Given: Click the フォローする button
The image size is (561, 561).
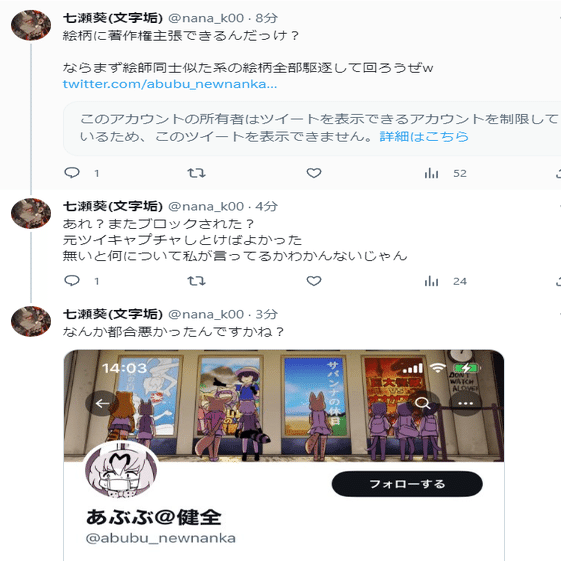Looking at the screenshot, I should coord(407,484).
